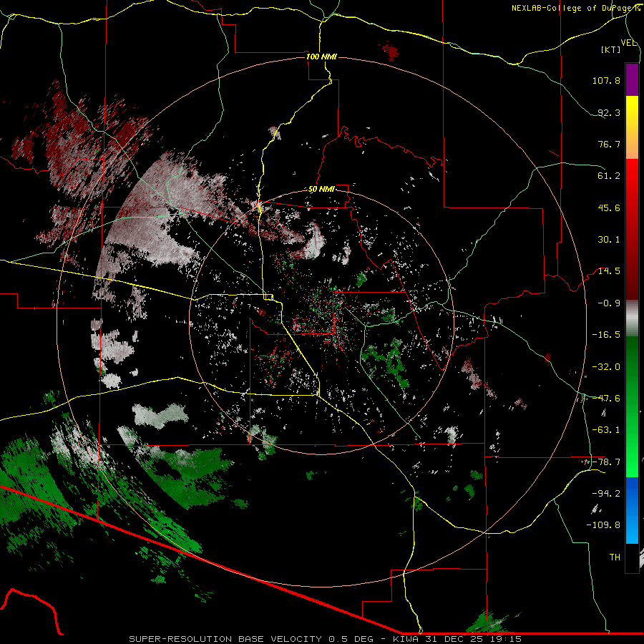
Task: Select the 45.6 legend value
Action: 609,208
